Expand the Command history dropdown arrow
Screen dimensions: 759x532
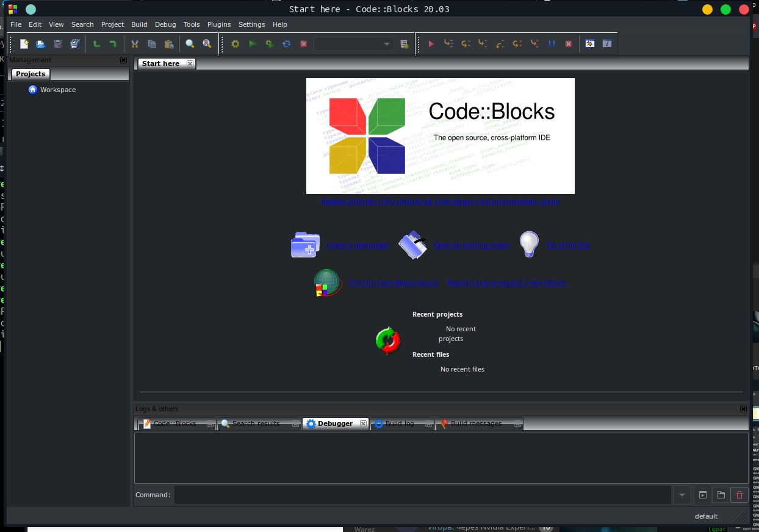[682, 495]
